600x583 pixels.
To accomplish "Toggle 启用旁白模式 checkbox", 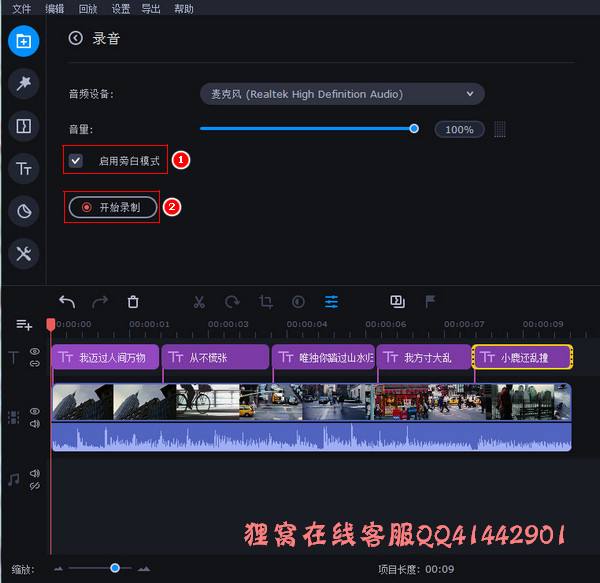I will tap(75, 161).
